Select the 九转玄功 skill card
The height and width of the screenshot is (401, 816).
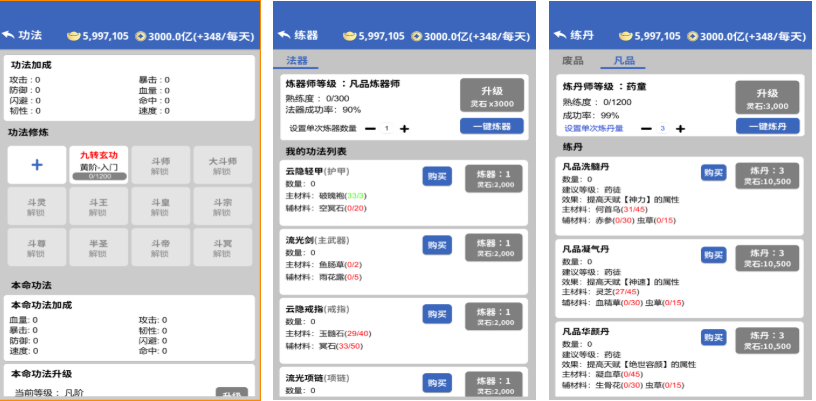[x=98, y=164]
